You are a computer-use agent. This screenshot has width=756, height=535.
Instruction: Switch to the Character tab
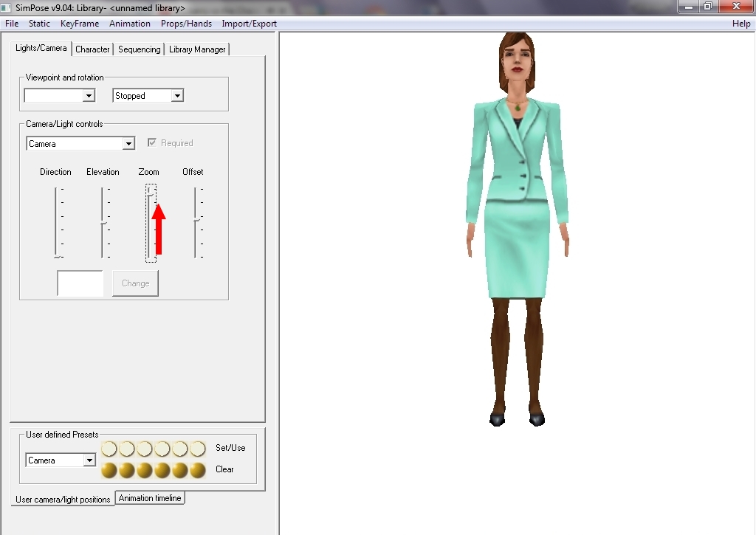[x=92, y=49]
